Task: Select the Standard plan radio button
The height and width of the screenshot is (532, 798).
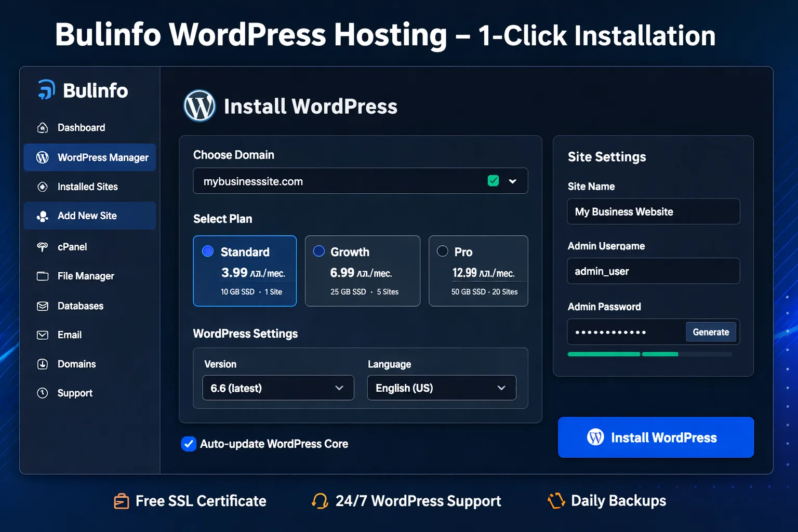Action: pos(208,251)
